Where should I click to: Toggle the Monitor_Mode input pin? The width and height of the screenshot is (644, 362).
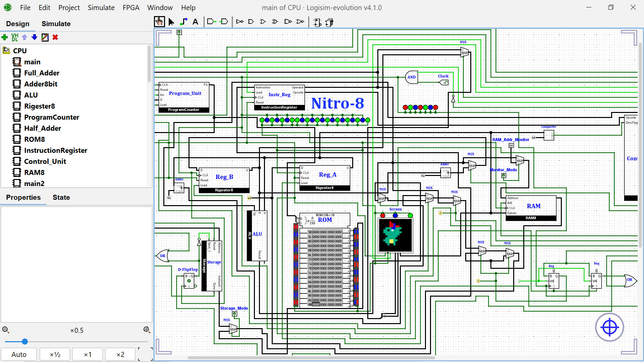(503, 176)
